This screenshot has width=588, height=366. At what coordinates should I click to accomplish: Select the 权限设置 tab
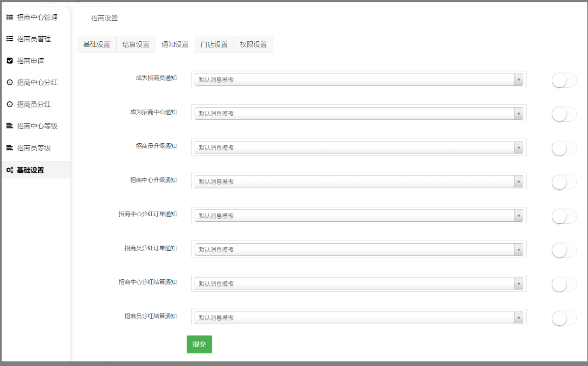[253, 44]
